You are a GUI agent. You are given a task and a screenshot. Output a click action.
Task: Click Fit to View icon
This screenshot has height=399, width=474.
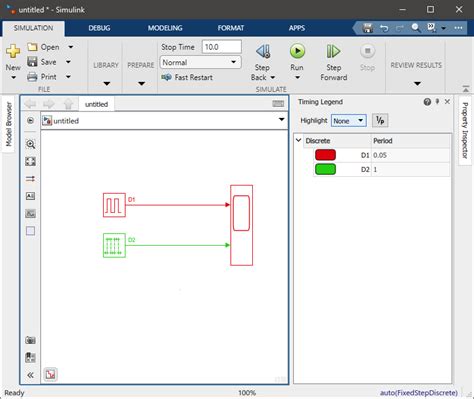30,161
